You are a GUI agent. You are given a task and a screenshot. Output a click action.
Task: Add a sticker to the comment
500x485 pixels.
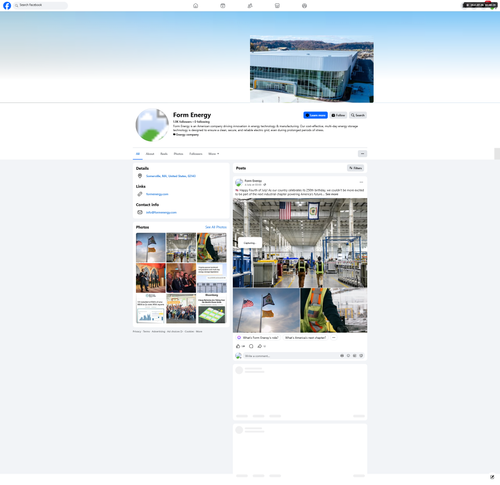[361, 356]
